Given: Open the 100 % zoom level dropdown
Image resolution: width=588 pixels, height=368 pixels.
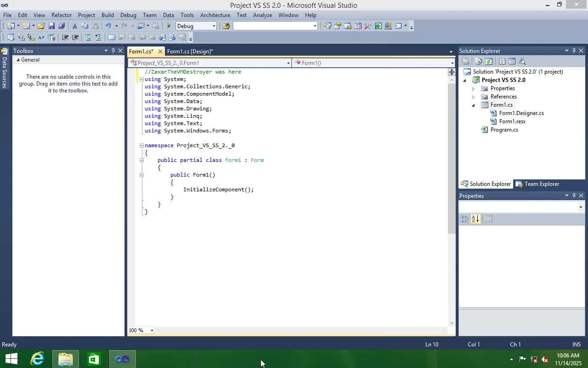Looking at the screenshot, I should click(x=152, y=330).
